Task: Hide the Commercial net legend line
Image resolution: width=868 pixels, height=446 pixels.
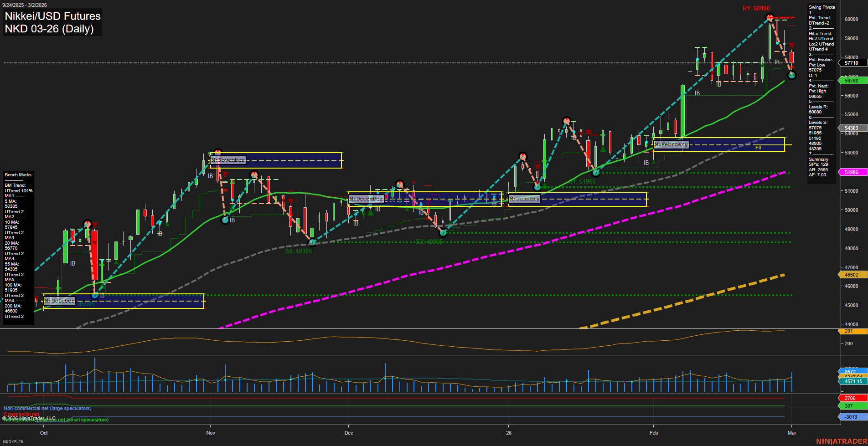Action: [21, 414]
